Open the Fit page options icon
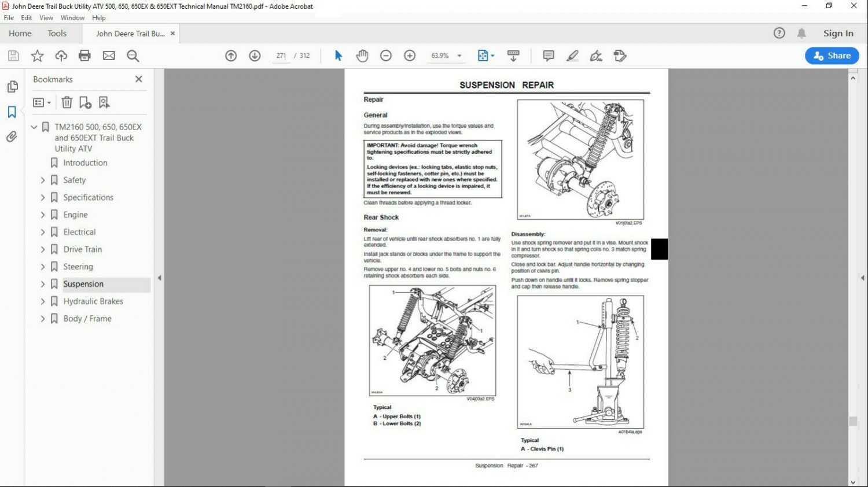The height and width of the screenshot is (487, 868). (486, 56)
